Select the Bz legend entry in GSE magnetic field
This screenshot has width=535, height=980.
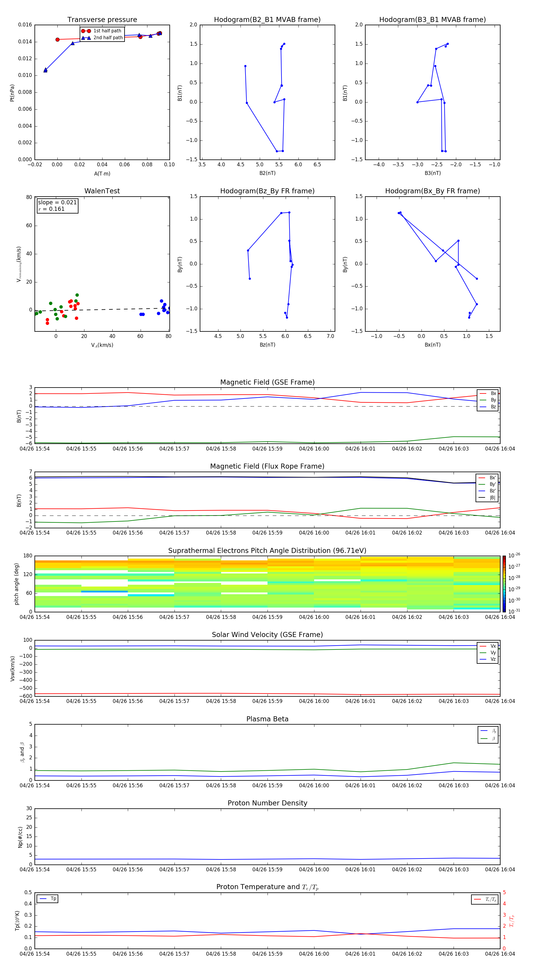click(488, 407)
